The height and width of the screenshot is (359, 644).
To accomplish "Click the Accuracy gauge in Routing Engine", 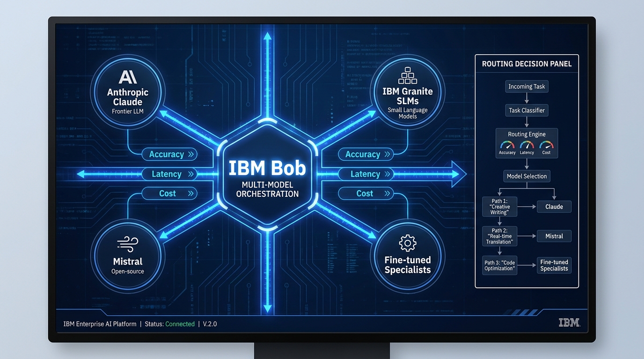I will click(x=507, y=146).
